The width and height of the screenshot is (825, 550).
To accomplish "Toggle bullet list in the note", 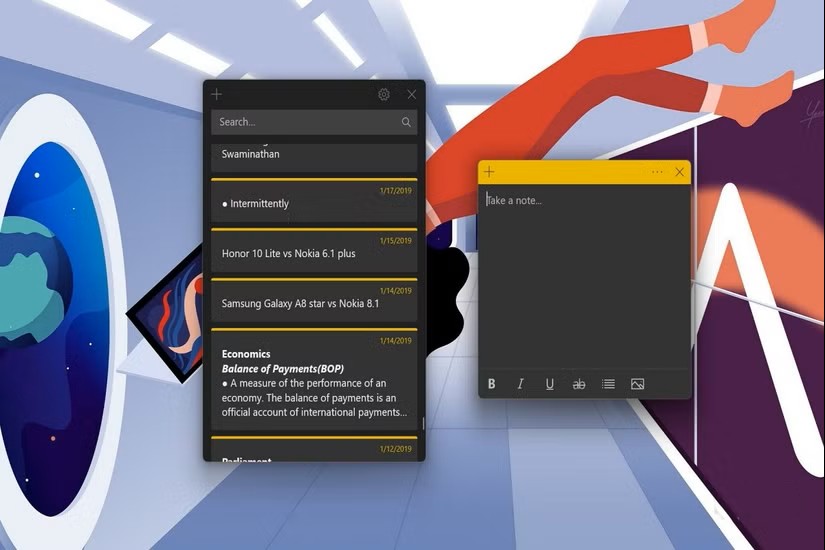I will (608, 384).
